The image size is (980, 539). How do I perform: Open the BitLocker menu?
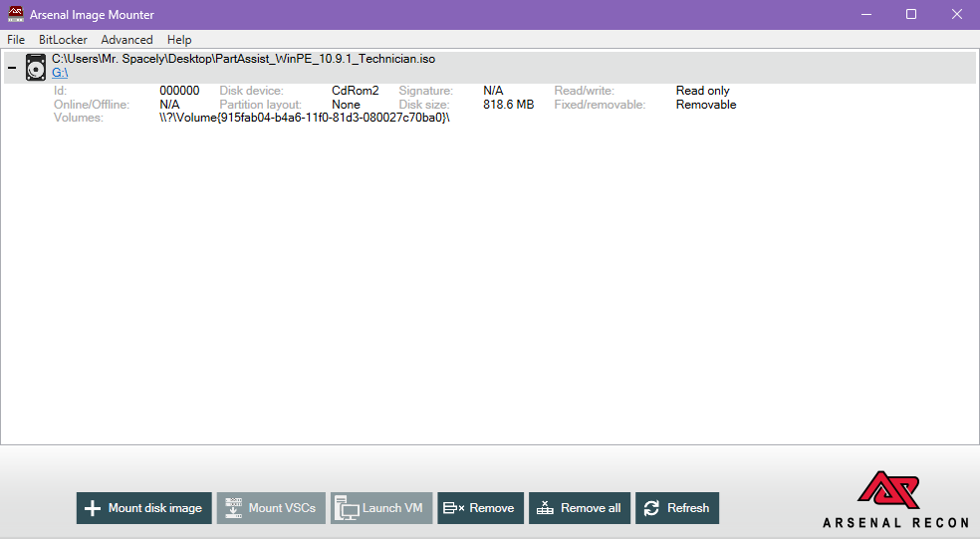[63, 40]
